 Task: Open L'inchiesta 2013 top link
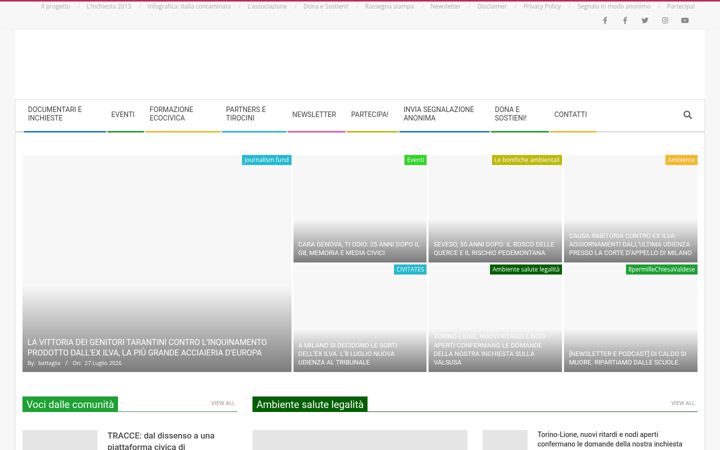109,6
